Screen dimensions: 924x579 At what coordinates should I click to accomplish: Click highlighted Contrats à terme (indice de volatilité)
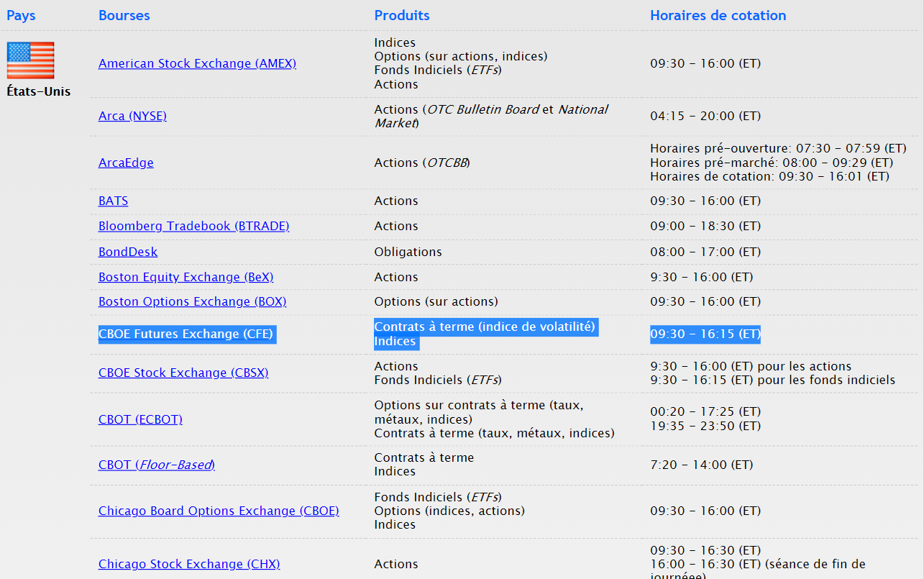point(485,327)
